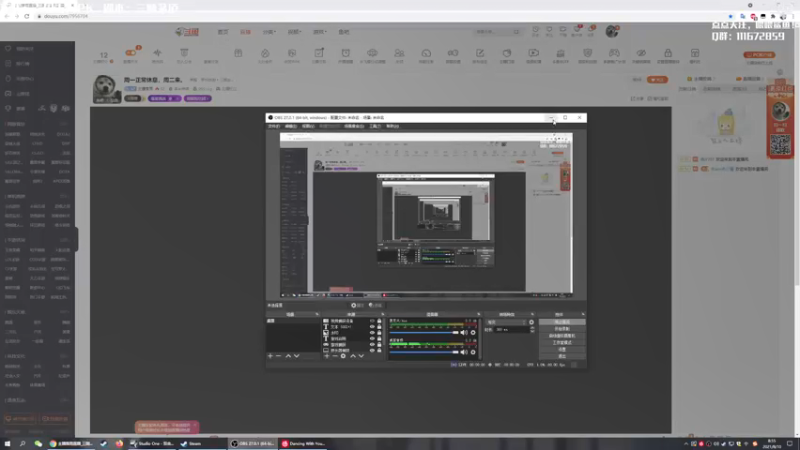Float the Audio Mixer dock via header icon
The image size is (800, 450).
point(479,314)
